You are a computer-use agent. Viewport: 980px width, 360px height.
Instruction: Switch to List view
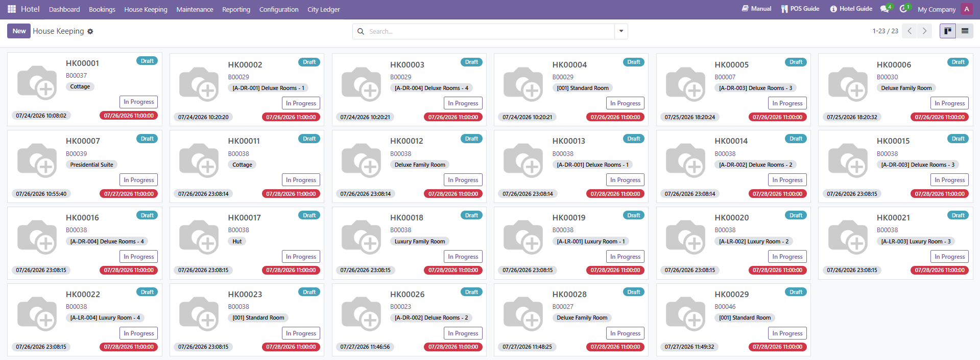pos(965,31)
